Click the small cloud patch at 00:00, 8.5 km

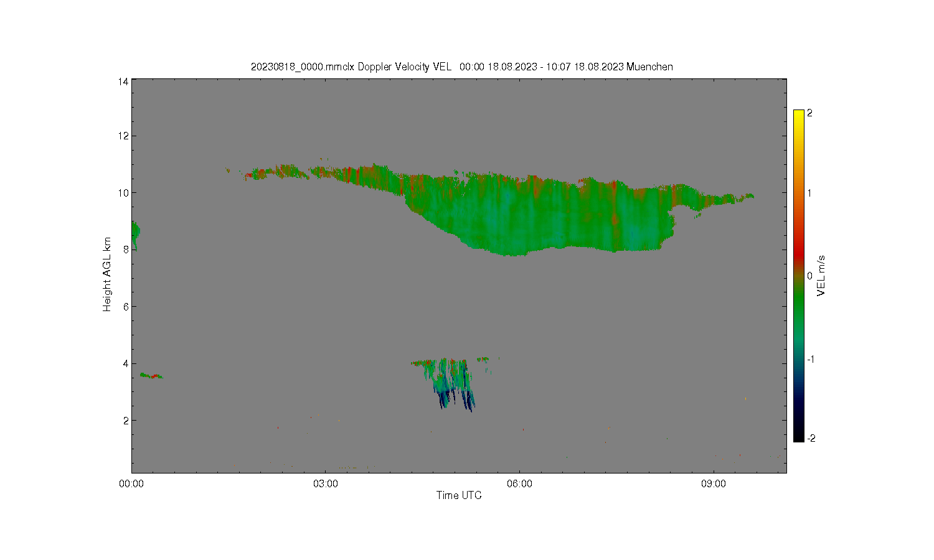pos(135,235)
